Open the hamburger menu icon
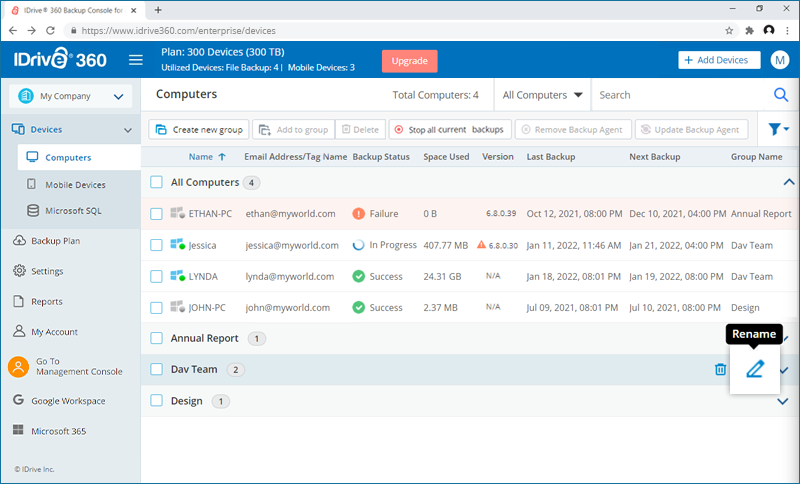800x484 pixels. pyautogui.click(x=136, y=60)
